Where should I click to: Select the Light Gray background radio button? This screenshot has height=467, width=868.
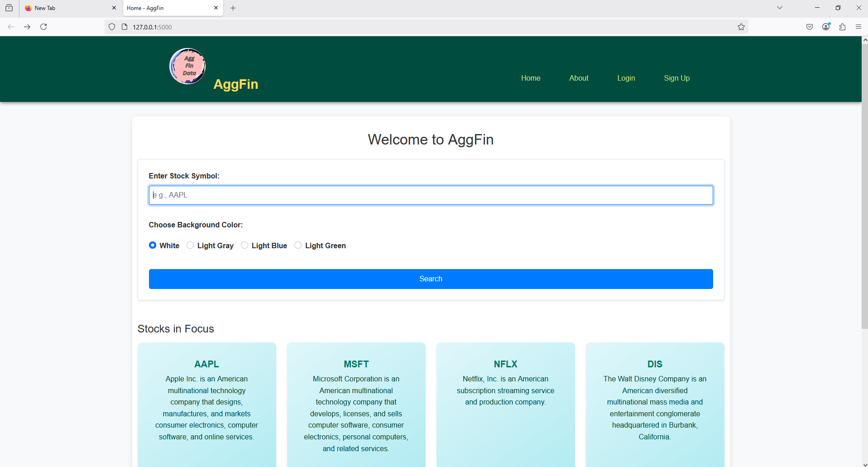190,245
